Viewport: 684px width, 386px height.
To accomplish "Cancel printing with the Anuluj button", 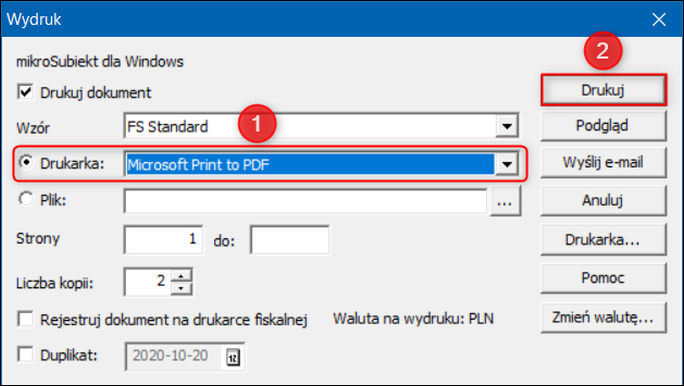I will click(x=603, y=201).
